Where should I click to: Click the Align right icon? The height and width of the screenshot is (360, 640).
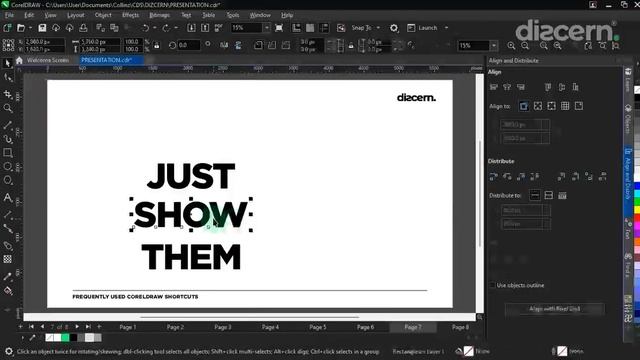521,87
